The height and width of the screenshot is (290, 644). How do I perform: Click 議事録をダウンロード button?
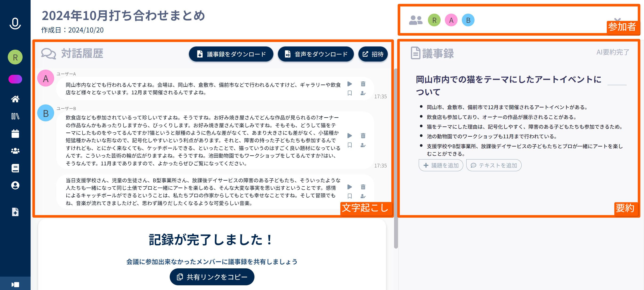point(231,54)
